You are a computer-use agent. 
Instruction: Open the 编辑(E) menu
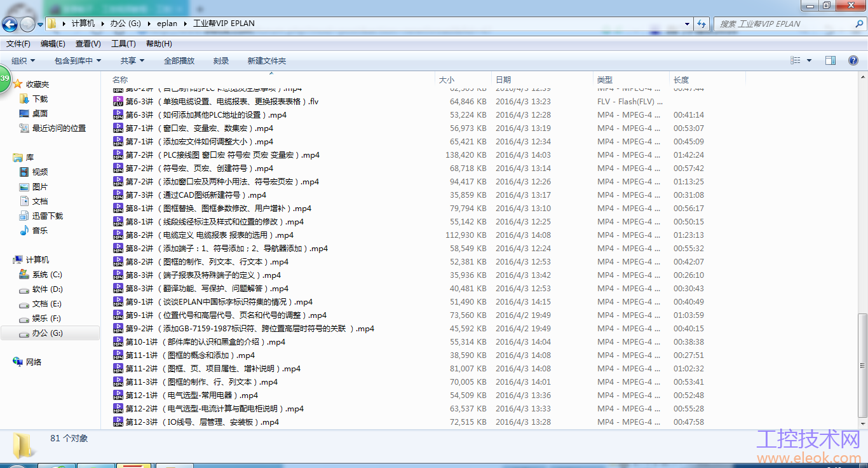pos(53,44)
